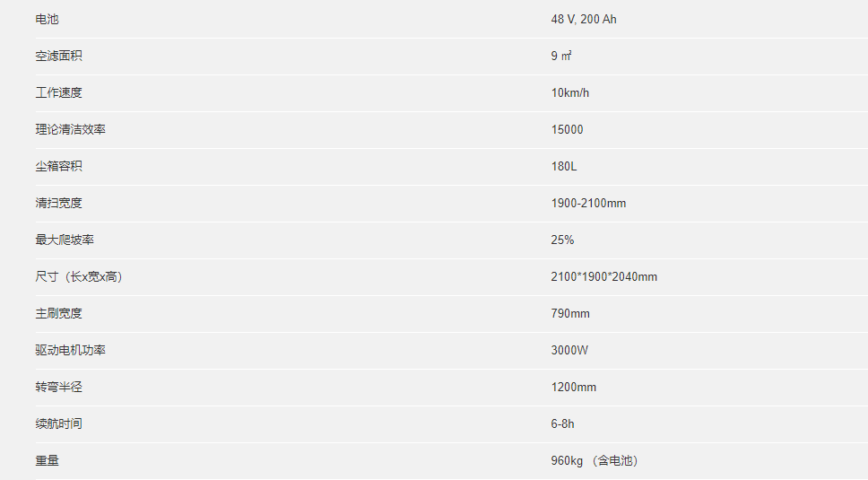868x480 pixels.
Task: Select the 1900-2100mm value
Action: (x=588, y=203)
